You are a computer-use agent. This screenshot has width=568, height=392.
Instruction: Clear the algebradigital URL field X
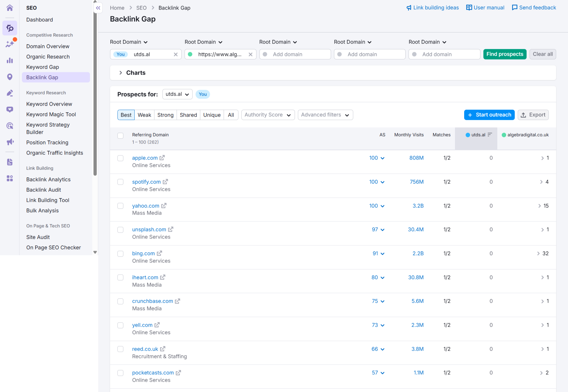pos(251,54)
